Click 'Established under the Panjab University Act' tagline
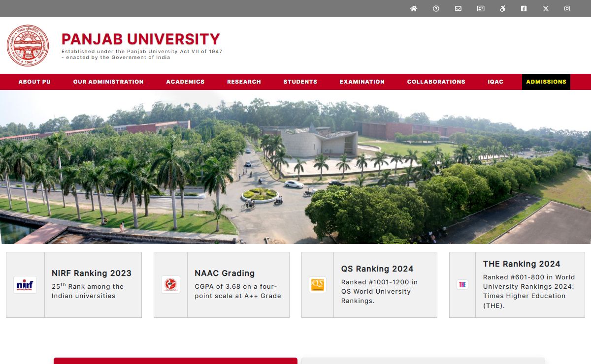This screenshot has width=591, height=364. 142,54
